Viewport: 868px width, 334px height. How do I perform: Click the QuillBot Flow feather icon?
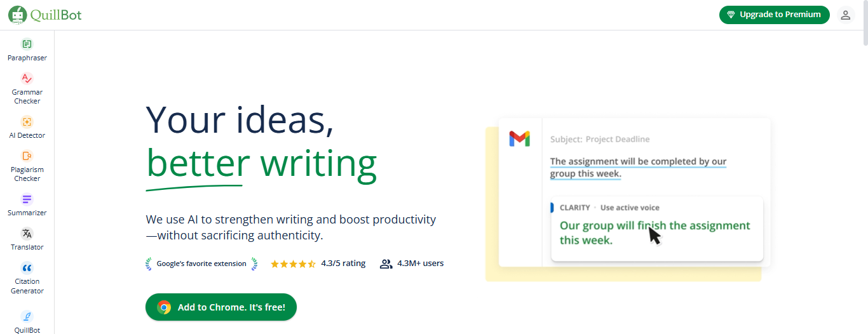point(27,316)
